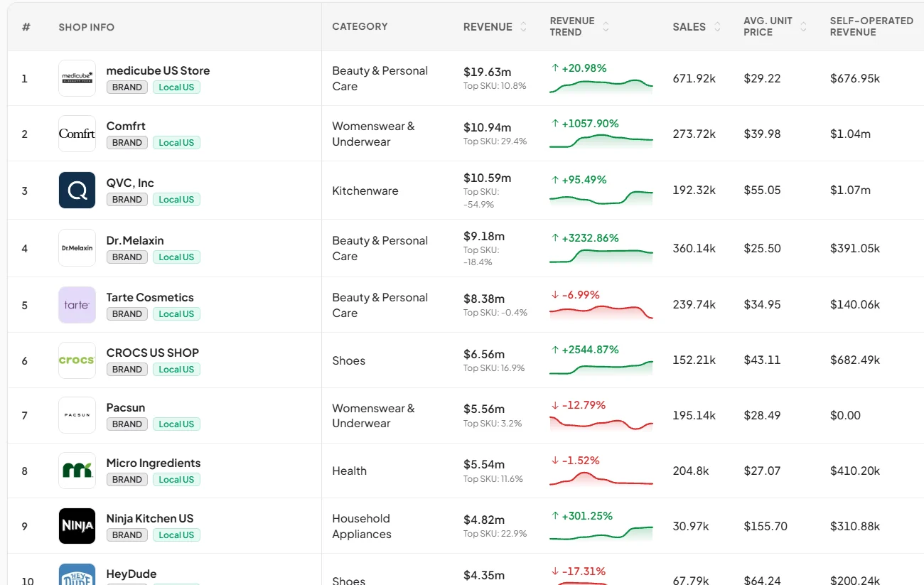
Task: Click the BRAND tag under medicube US Store
Action: click(127, 87)
